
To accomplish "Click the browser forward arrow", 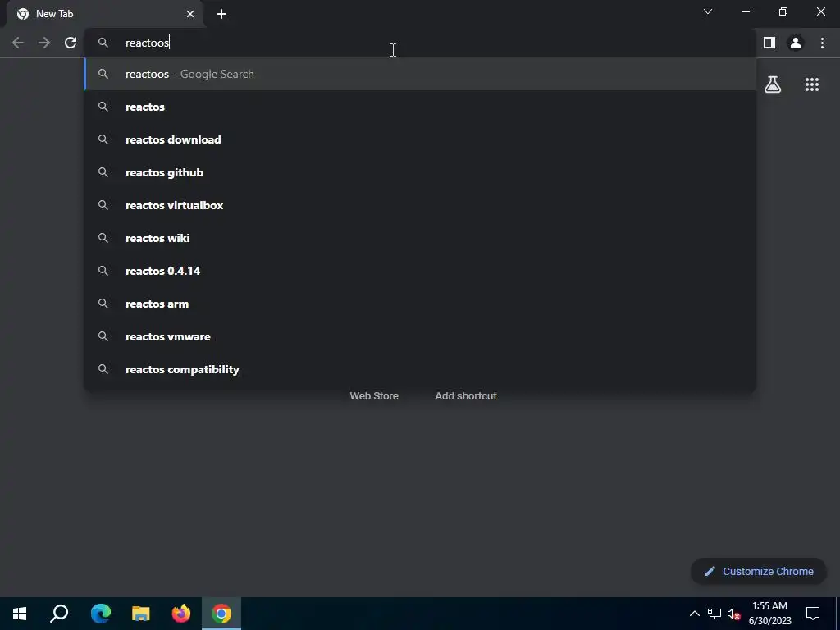I will [44, 43].
